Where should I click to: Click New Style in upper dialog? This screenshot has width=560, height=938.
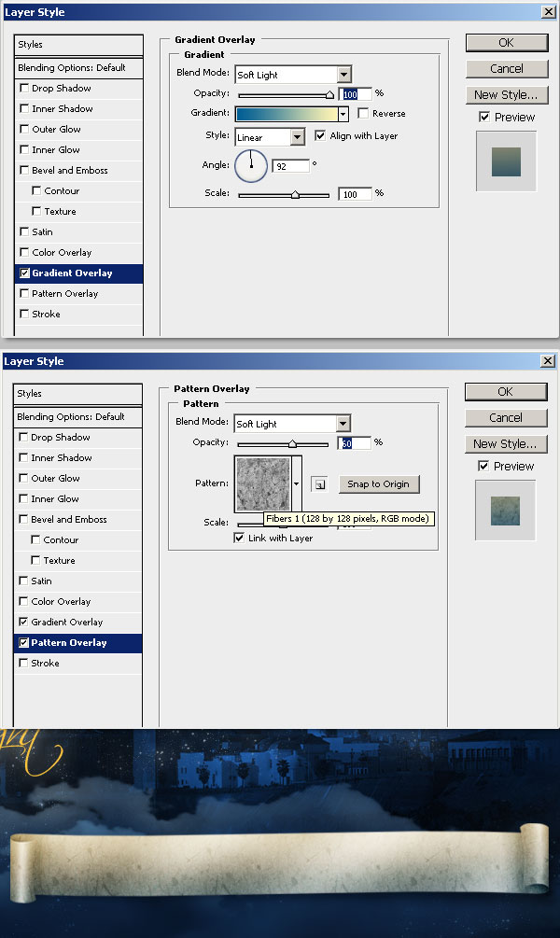click(x=507, y=95)
